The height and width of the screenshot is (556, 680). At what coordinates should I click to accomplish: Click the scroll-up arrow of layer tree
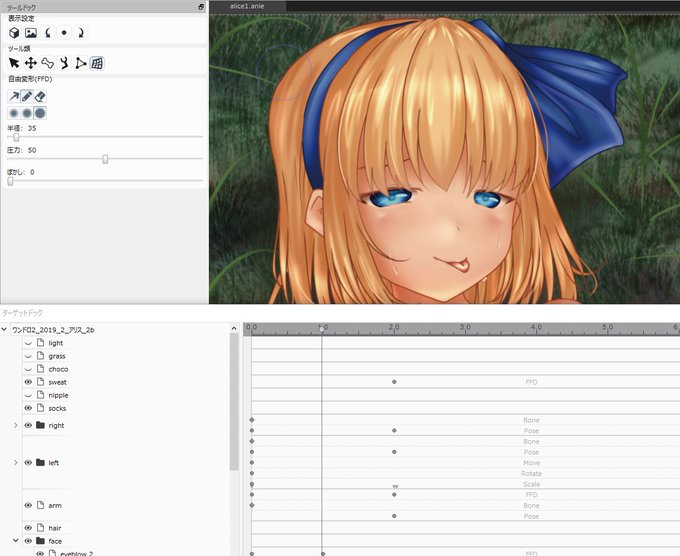pos(234,328)
